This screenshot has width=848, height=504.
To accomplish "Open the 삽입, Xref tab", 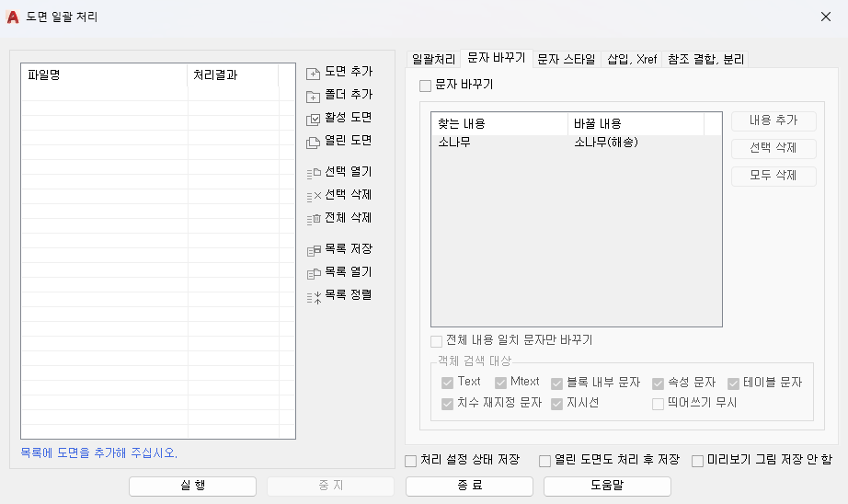I will (x=632, y=59).
